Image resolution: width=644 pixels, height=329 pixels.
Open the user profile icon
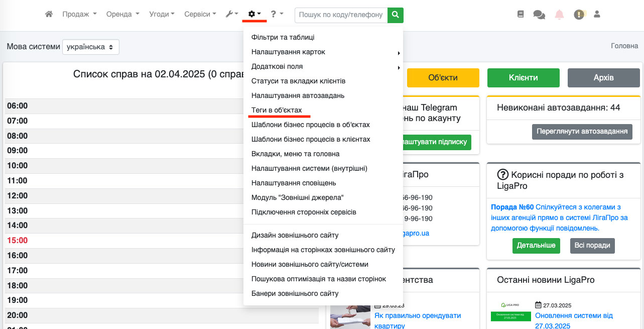click(597, 15)
